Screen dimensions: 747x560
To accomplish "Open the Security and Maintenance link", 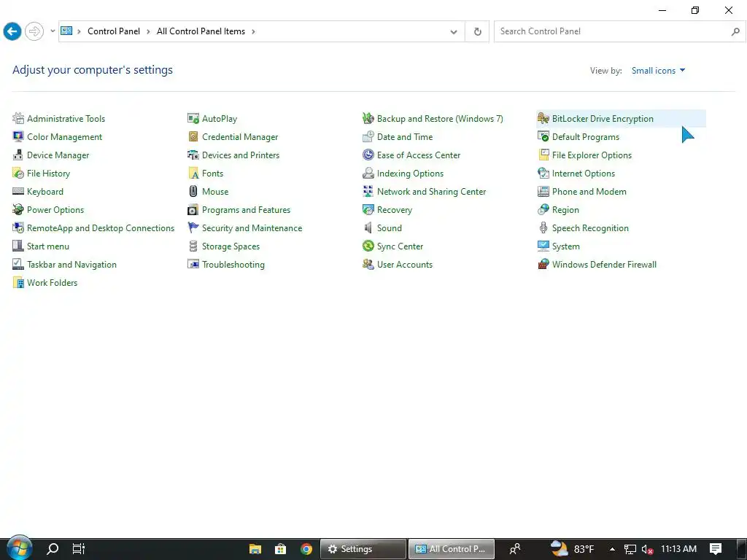I will [x=252, y=228].
